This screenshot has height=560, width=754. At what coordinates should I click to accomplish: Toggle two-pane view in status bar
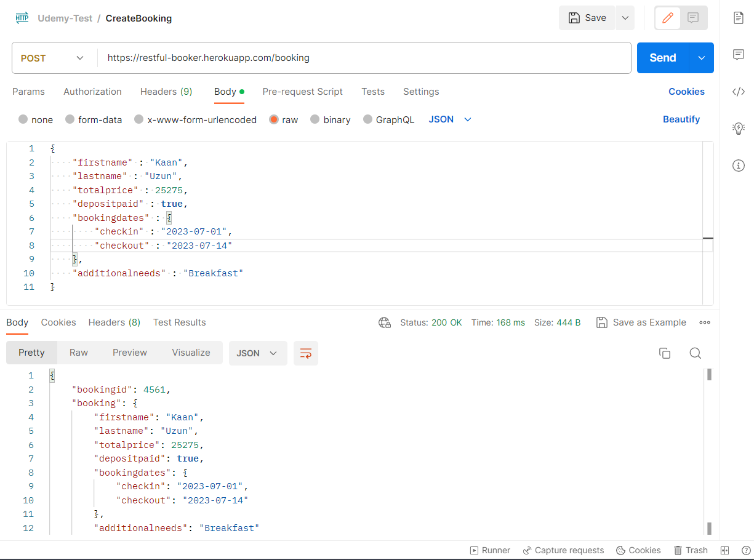(725, 550)
